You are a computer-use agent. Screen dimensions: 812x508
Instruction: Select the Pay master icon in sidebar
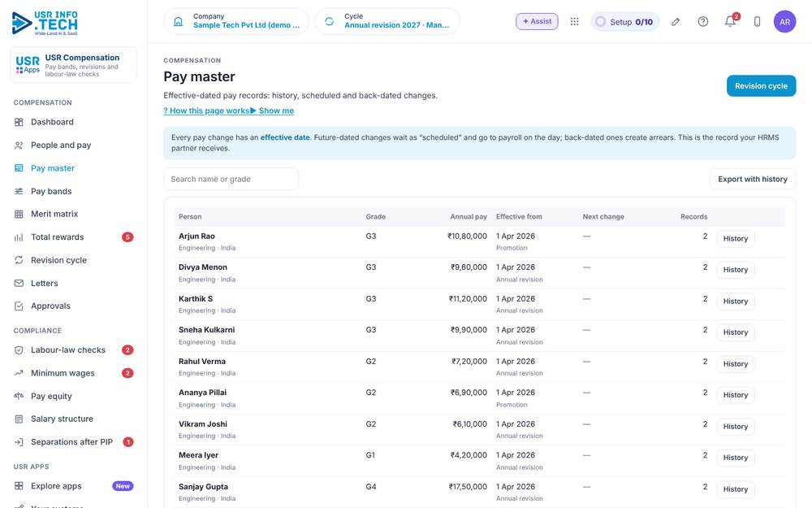19,168
